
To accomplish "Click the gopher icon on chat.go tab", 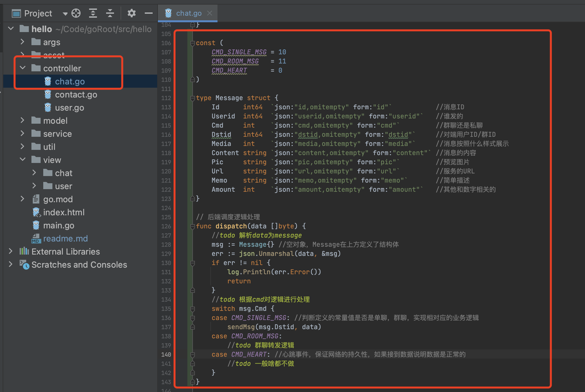I will 168,13.
